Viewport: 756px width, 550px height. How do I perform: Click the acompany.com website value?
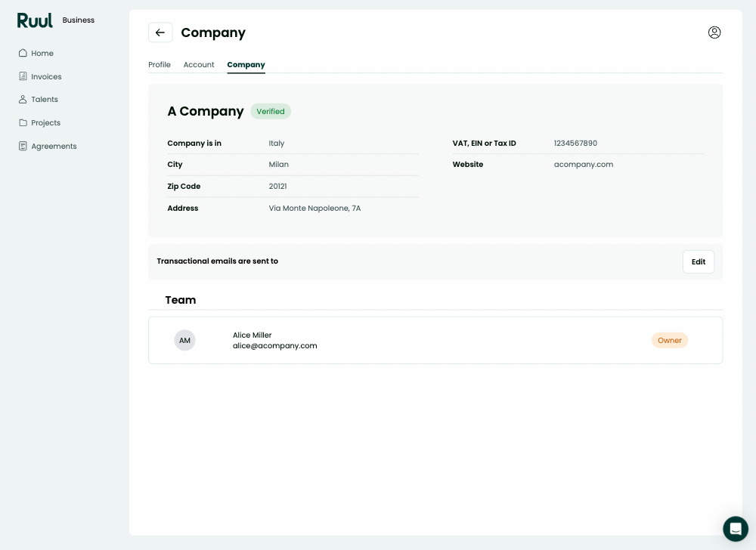(584, 164)
